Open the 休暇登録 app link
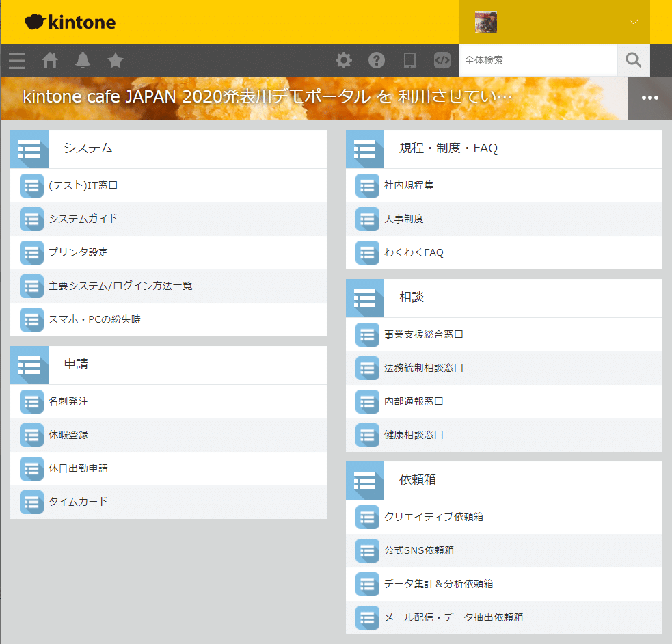Screen dimensions: 672x644 click(68, 435)
